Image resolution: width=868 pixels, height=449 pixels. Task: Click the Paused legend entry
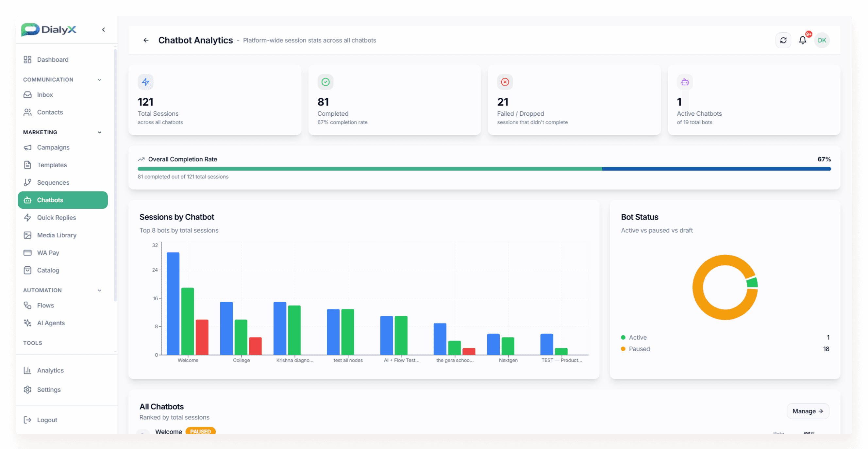coord(635,349)
